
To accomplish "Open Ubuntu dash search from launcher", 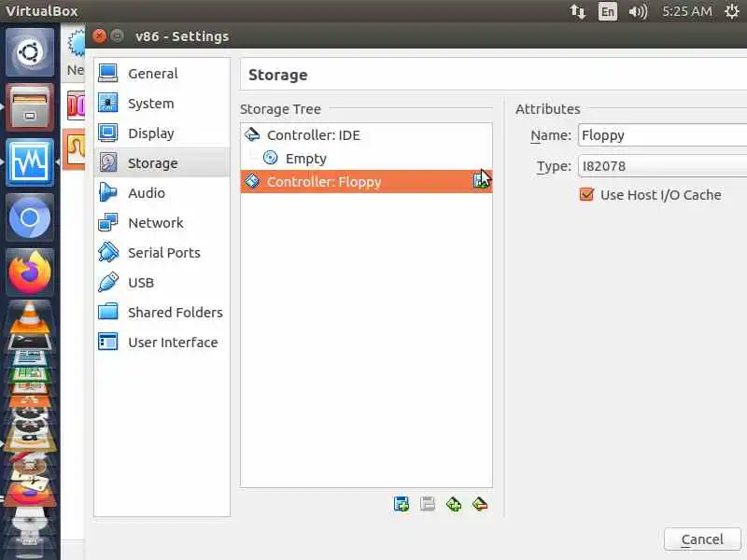I will 30,52.
